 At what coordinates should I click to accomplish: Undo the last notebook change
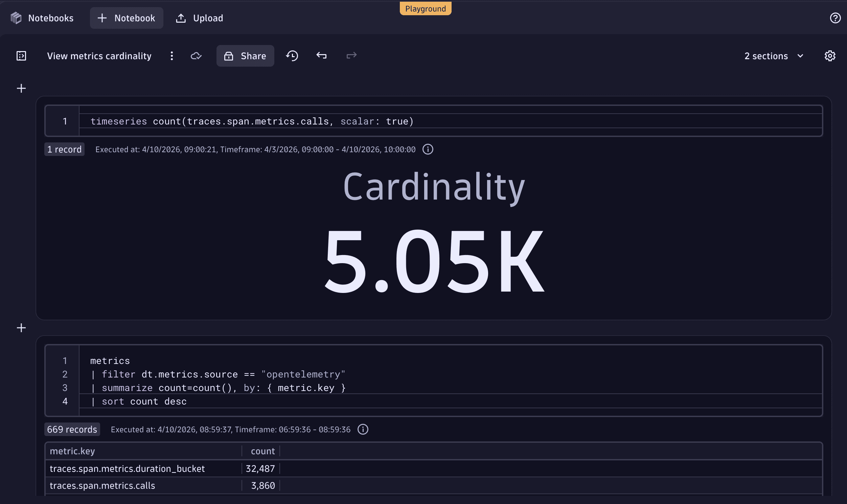click(x=321, y=55)
